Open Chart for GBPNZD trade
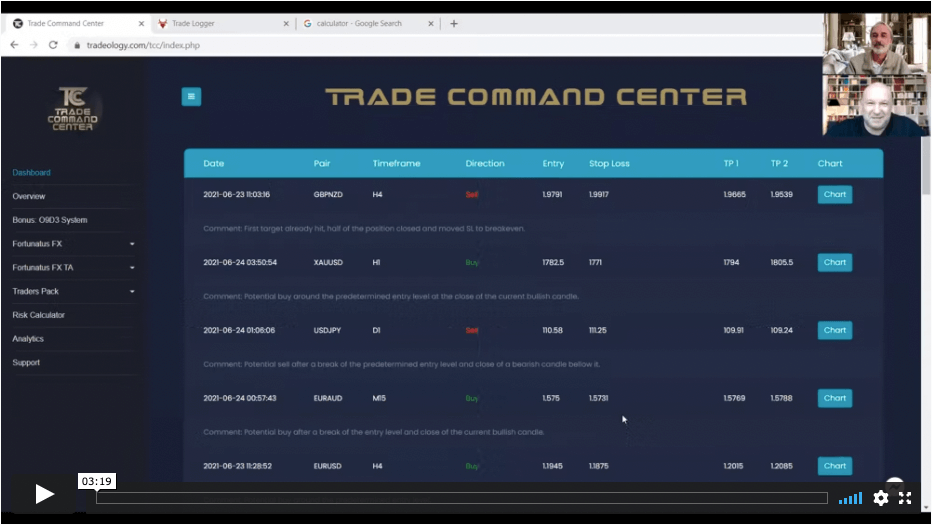Screen dimensions: 932x525 pyautogui.click(x=834, y=194)
